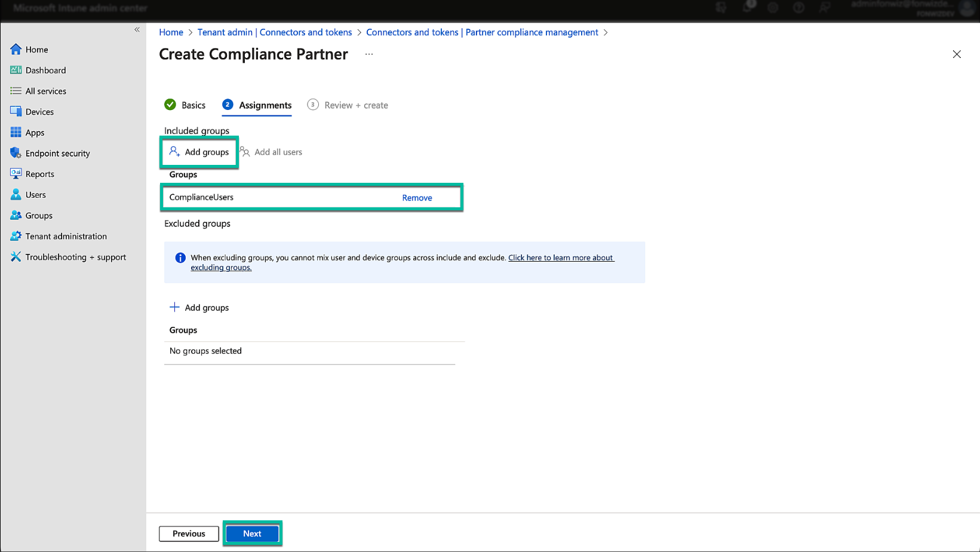Open the Reports sidebar icon
Screen dimensions: 980x552
(x=16, y=174)
